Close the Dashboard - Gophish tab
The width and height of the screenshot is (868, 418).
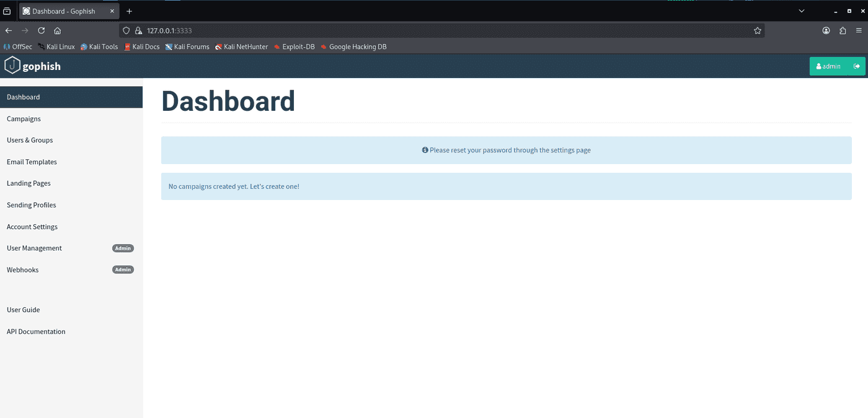pyautogui.click(x=112, y=11)
